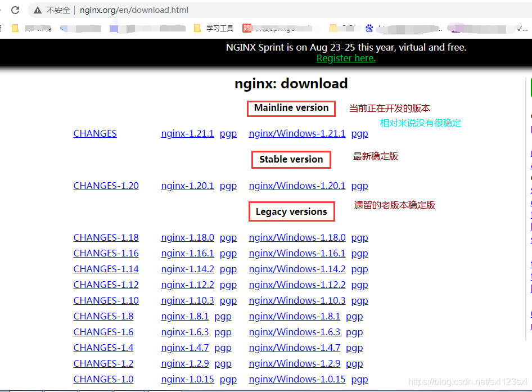This screenshot has width=532, height=392.
Task: Open CHANGES-1.18 link
Action: point(106,237)
